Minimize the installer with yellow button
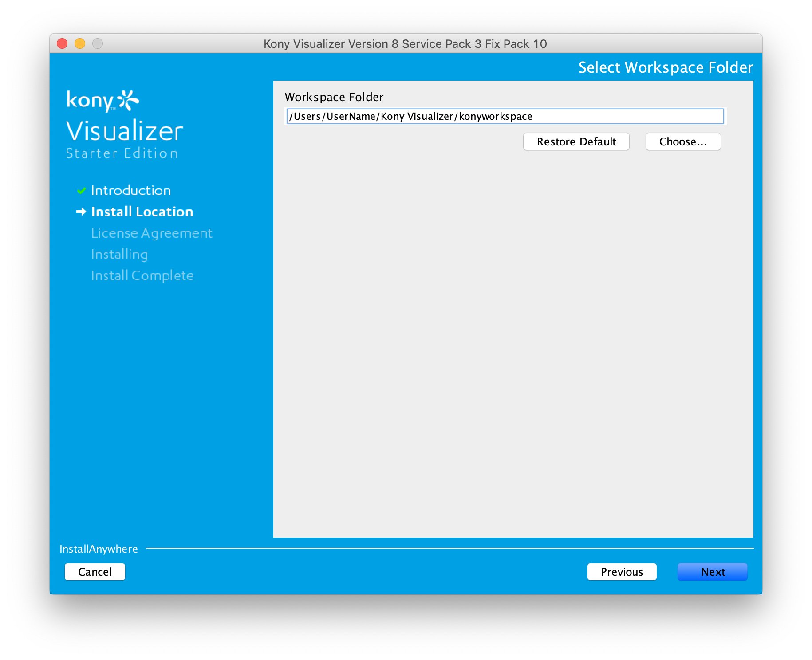 click(80, 43)
